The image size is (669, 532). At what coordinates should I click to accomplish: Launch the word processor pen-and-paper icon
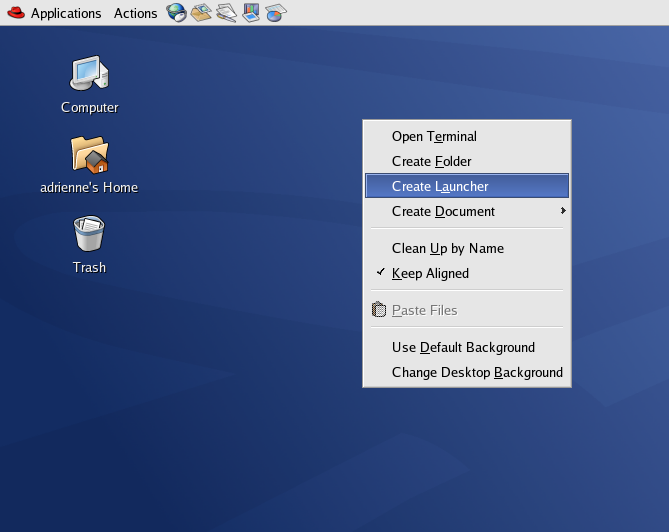[226, 13]
